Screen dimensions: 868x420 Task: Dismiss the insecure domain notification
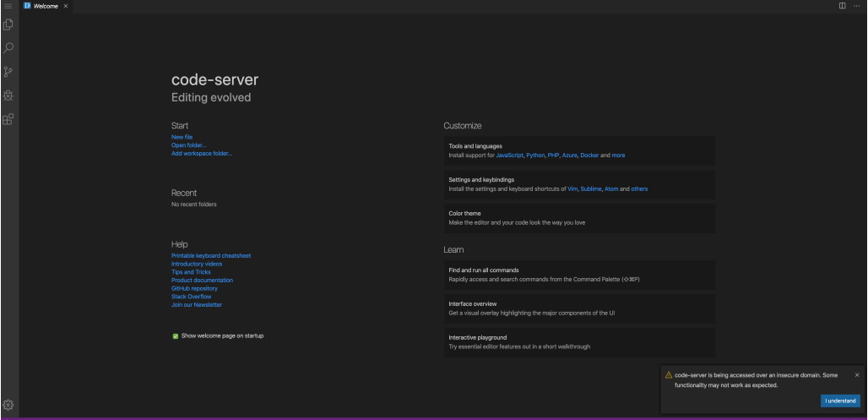coord(857,375)
